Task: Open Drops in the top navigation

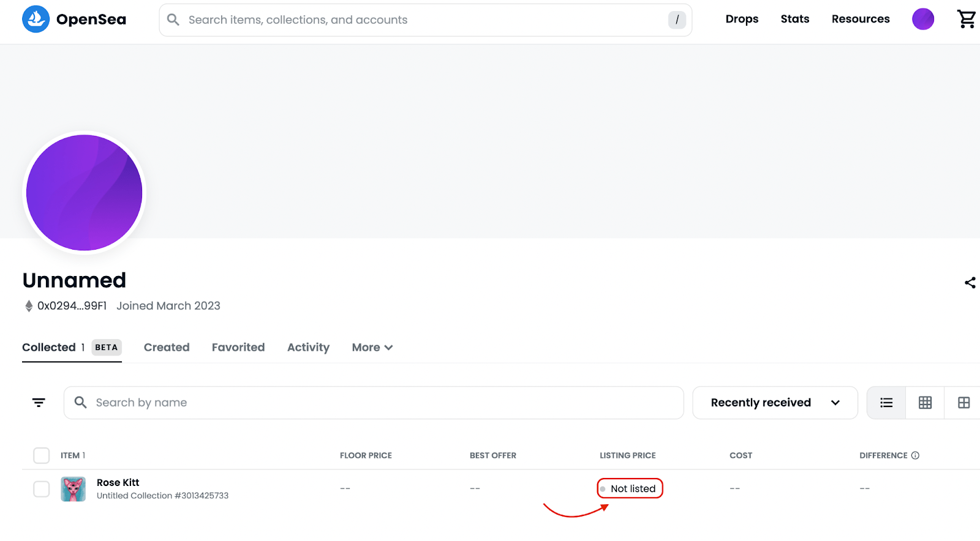Action: [742, 19]
